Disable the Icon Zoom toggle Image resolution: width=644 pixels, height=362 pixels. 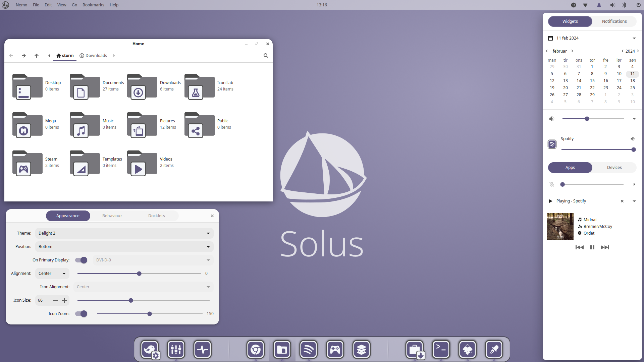pyautogui.click(x=81, y=313)
